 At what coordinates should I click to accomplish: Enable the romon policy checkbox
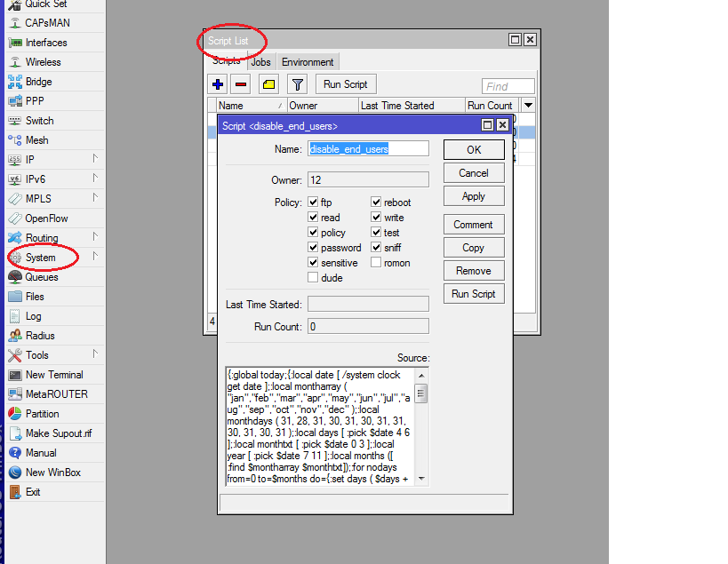click(x=377, y=263)
